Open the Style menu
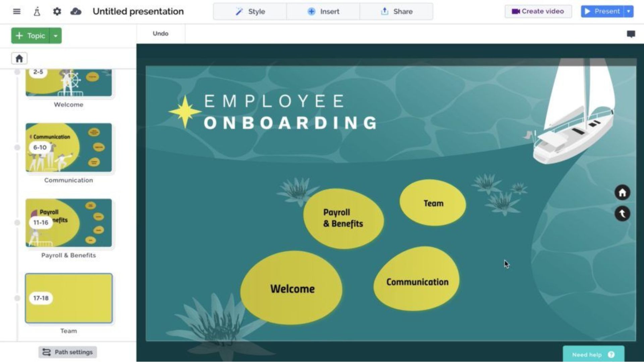This screenshot has width=644, height=362. (x=250, y=11)
